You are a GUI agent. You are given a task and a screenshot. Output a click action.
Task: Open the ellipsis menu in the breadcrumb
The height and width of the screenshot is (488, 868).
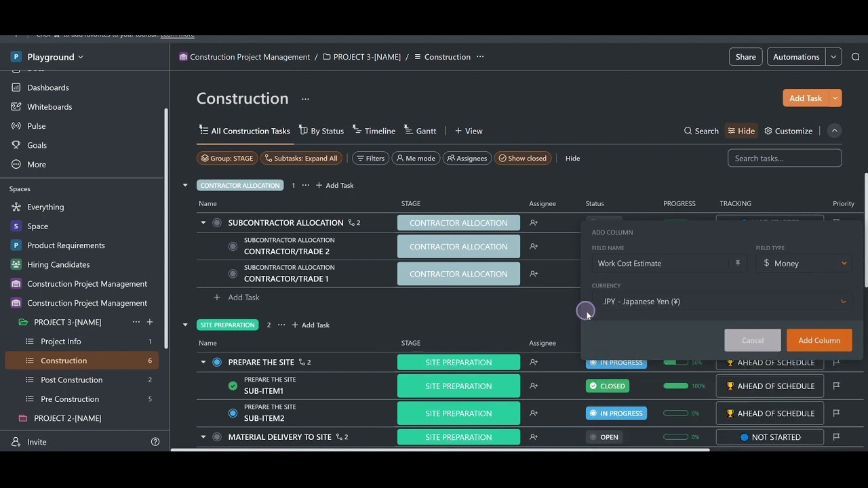pos(480,57)
